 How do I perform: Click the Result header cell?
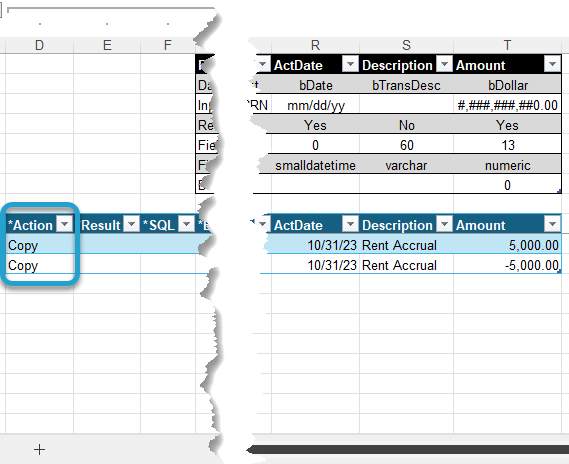(x=107, y=225)
